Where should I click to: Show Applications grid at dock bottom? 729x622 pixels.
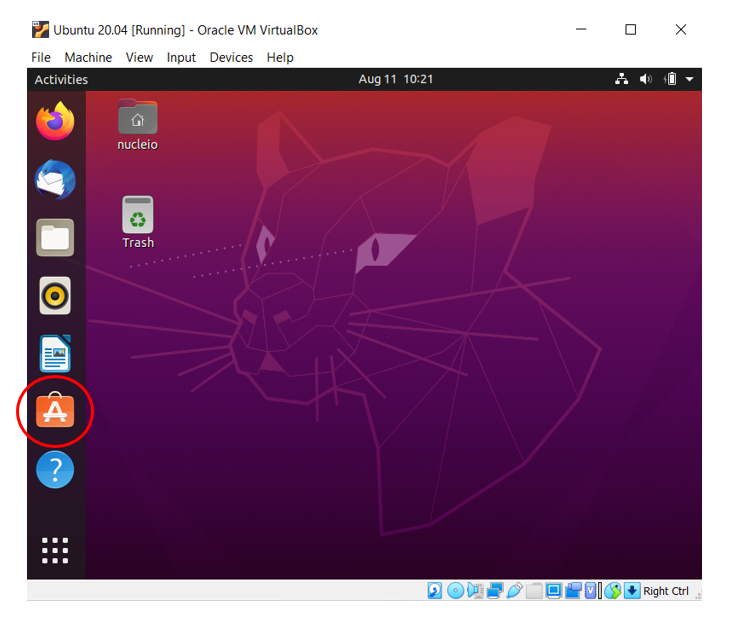tap(55, 550)
